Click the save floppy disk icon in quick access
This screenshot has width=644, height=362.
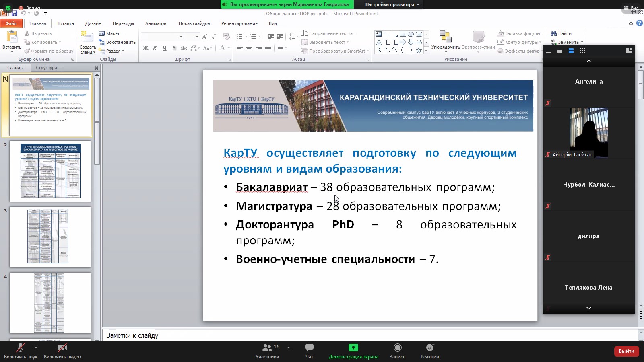point(14,13)
